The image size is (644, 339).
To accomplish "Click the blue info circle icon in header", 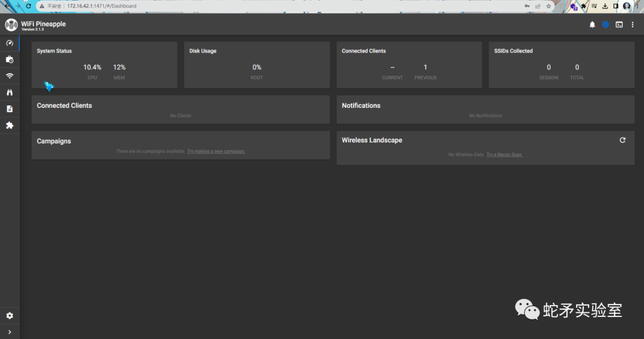I will (605, 24).
